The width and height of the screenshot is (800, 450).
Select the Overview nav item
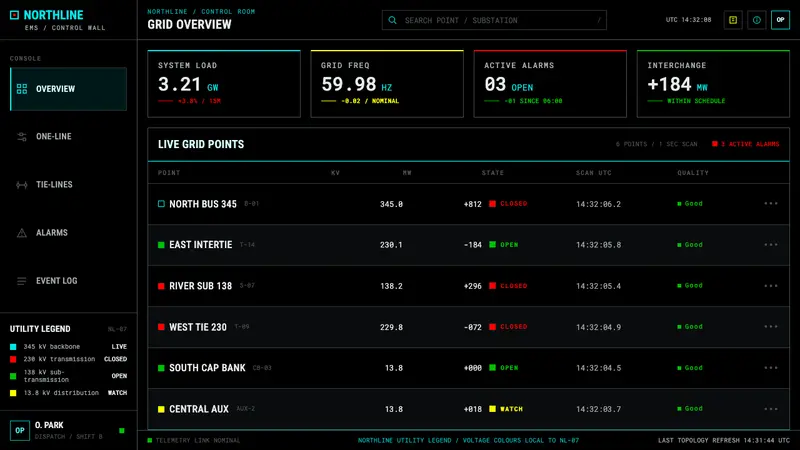pos(68,89)
